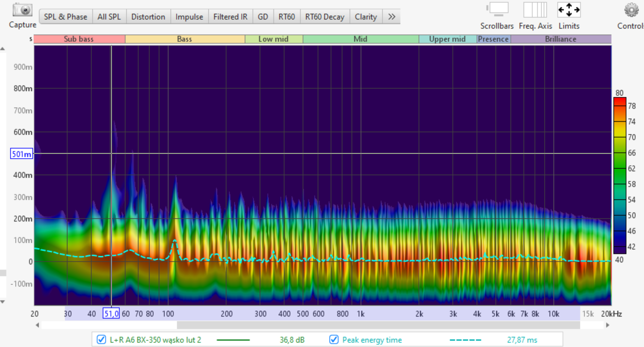The height and width of the screenshot is (347, 644).
Task: Click the Sub bass band label
Action: tap(79, 39)
